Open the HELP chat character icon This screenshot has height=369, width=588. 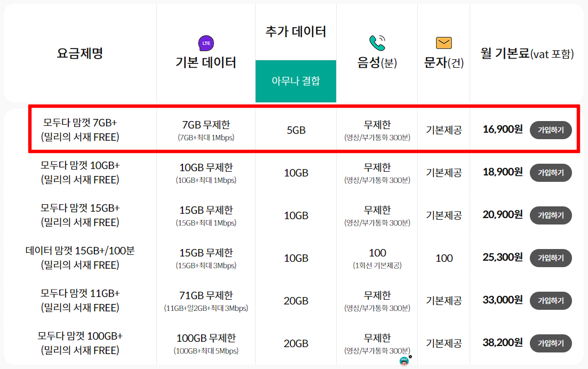point(404,361)
